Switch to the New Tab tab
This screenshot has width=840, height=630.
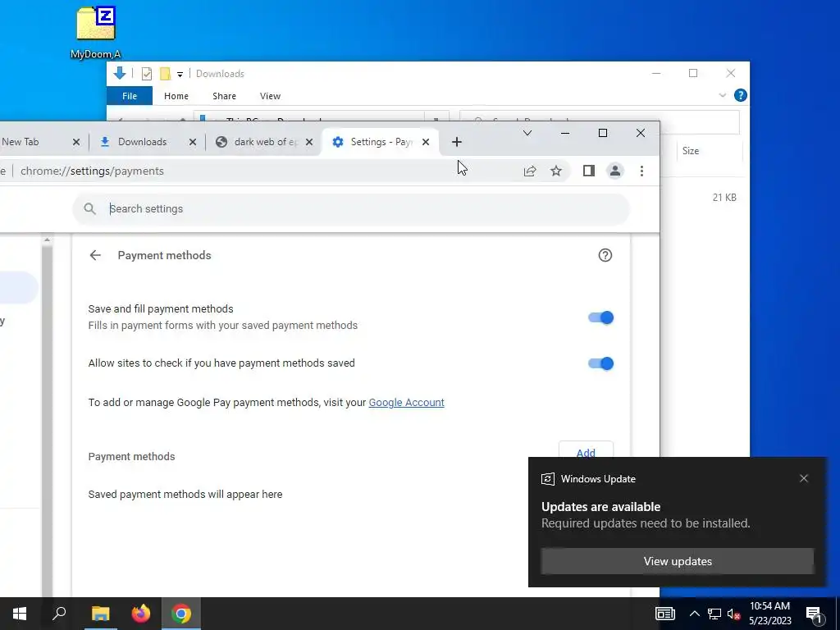click(32, 142)
